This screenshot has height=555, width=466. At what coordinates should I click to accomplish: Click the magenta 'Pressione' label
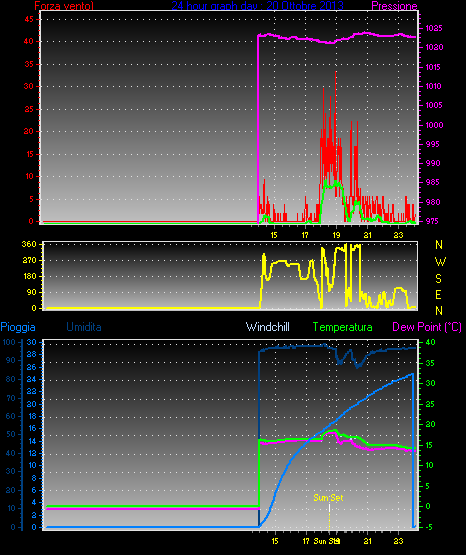pyautogui.click(x=394, y=6)
